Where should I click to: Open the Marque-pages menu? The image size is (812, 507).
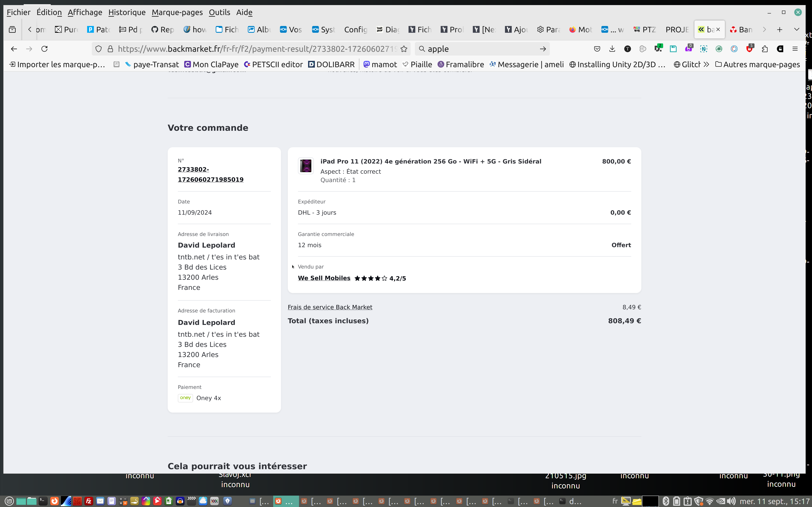177,12
